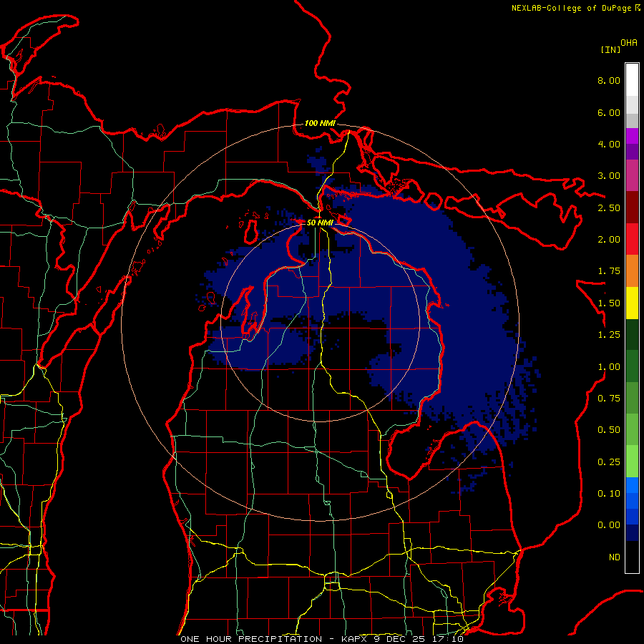Click the 1.75 legend value
The height and width of the screenshot is (644, 644).
(609, 271)
